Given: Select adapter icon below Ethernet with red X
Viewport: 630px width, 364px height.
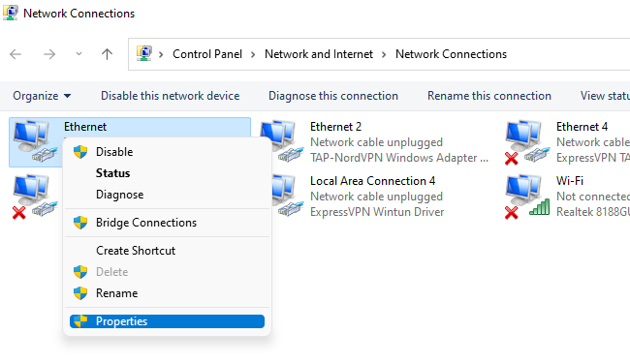Looking at the screenshot, I should 35,197.
